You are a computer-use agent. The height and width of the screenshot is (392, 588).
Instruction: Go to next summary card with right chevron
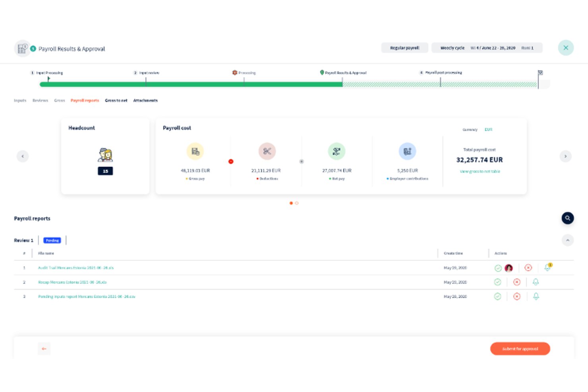pyautogui.click(x=566, y=156)
